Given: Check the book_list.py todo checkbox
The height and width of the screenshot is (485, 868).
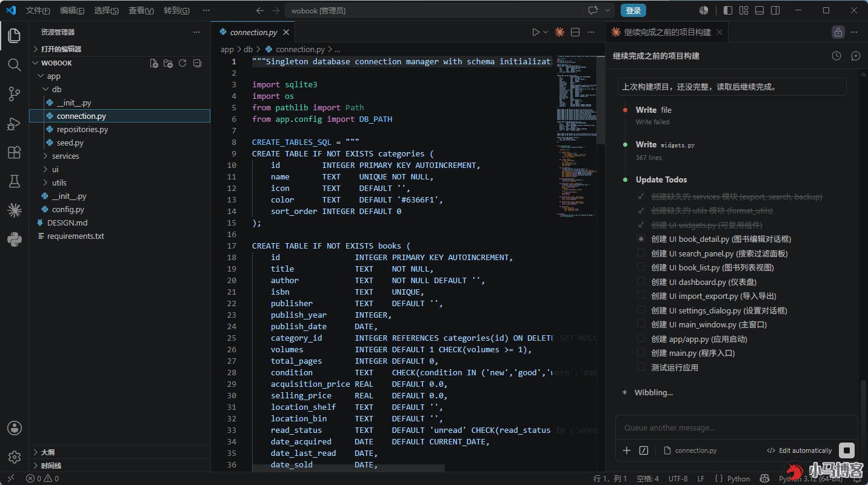Looking at the screenshot, I should tap(641, 267).
